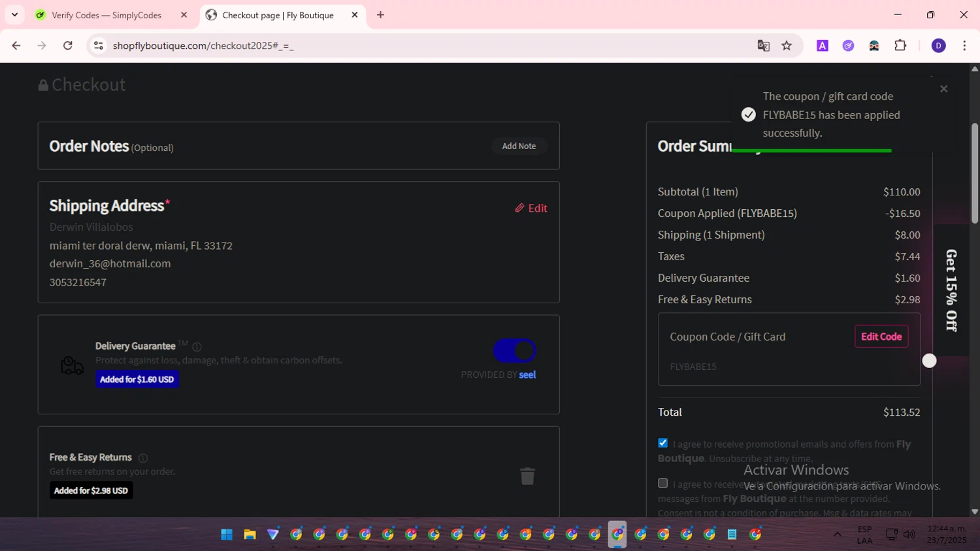Screen dimensions: 980x551
Task: Open the purple A extension
Action: pos(823,46)
